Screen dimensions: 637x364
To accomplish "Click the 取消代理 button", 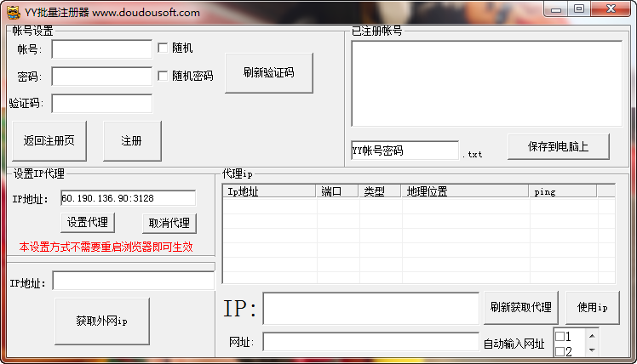I will [169, 223].
